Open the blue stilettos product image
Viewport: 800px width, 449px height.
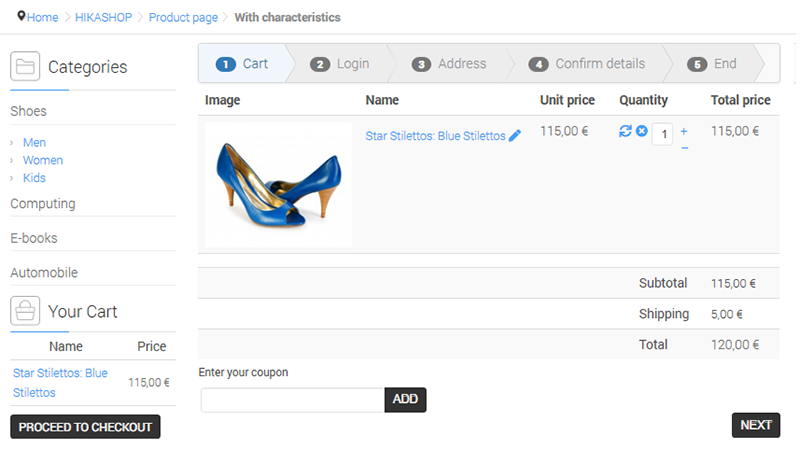click(279, 185)
